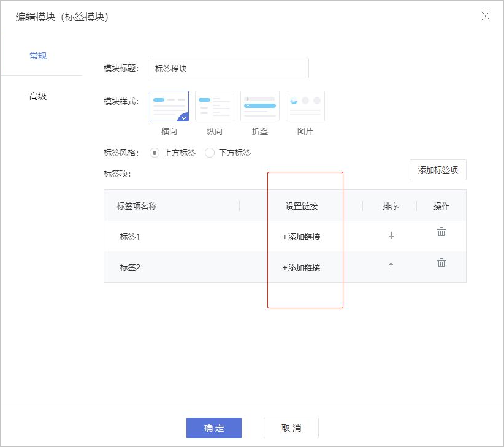The width and height of the screenshot is (504, 447).
Task: Choose the 图片 module style icon
Action: click(x=305, y=106)
